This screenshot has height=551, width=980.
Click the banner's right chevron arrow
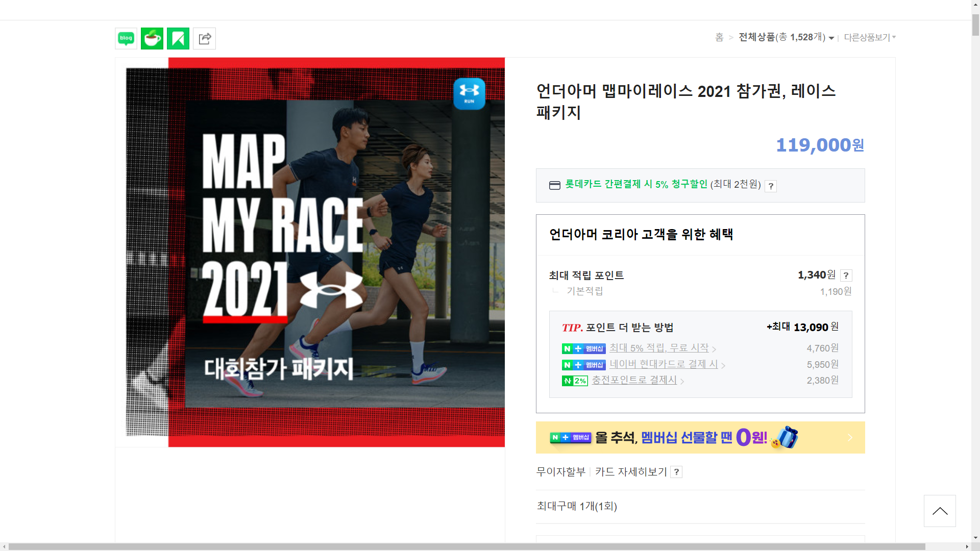pos(850,437)
